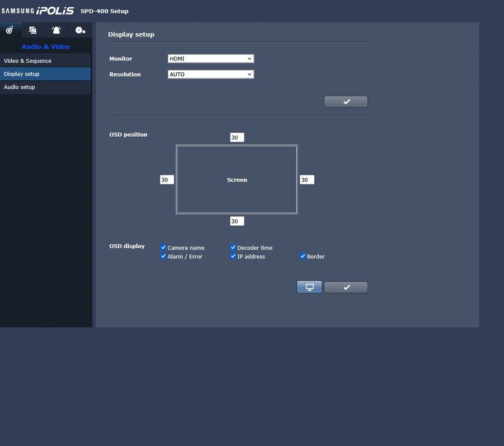Click the monitor preview icon button

click(309, 287)
